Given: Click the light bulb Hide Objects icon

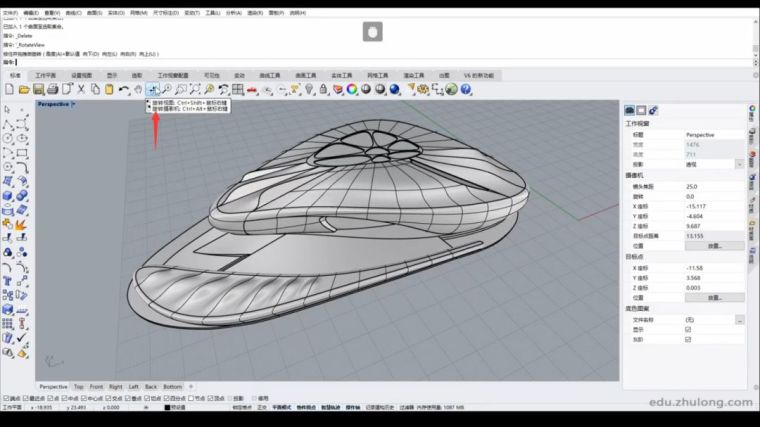Looking at the screenshot, I should pyautogui.click(x=309, y=89).
